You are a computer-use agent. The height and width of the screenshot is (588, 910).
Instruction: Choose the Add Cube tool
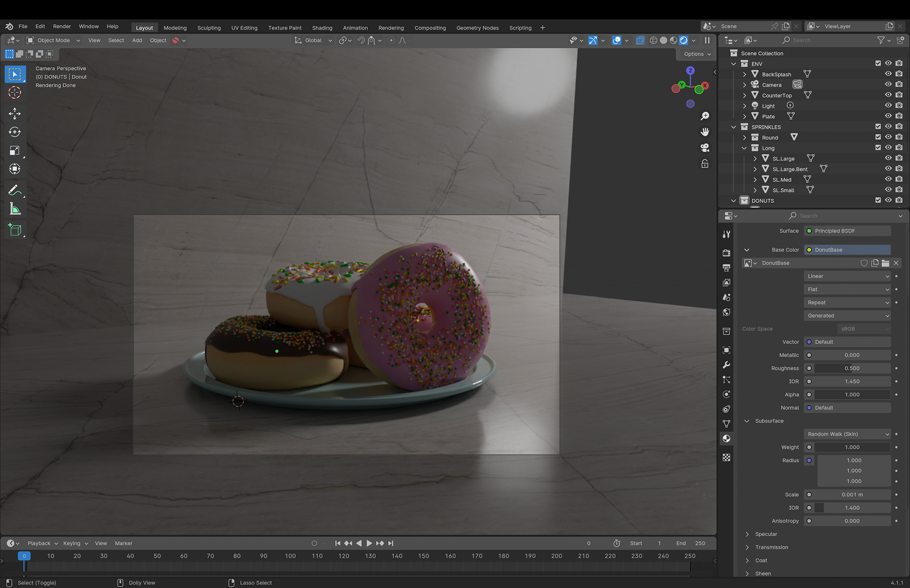pos(15,230)
